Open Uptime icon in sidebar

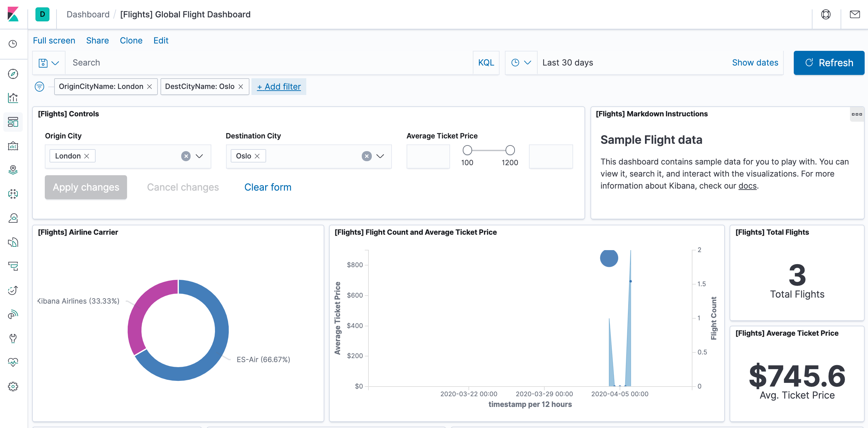tap(13, 290)
